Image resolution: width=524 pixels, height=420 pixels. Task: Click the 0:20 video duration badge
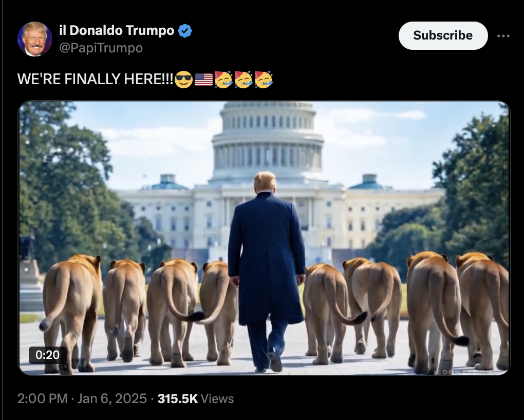coord(47,355)
